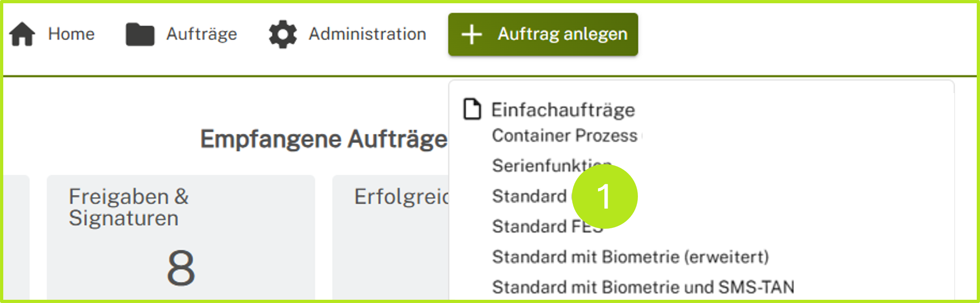Select Standard mit Biometrie und SMS-TAN
This screenshot has height=303, width=980.
point(642,287)
